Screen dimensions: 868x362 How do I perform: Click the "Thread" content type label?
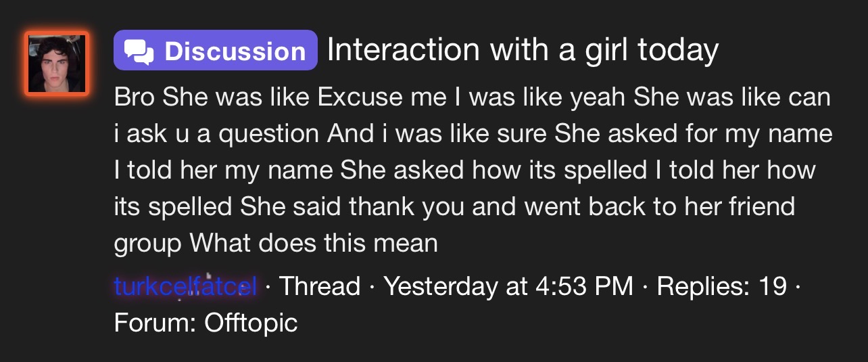pyautogui.click(x=319, y=286)
